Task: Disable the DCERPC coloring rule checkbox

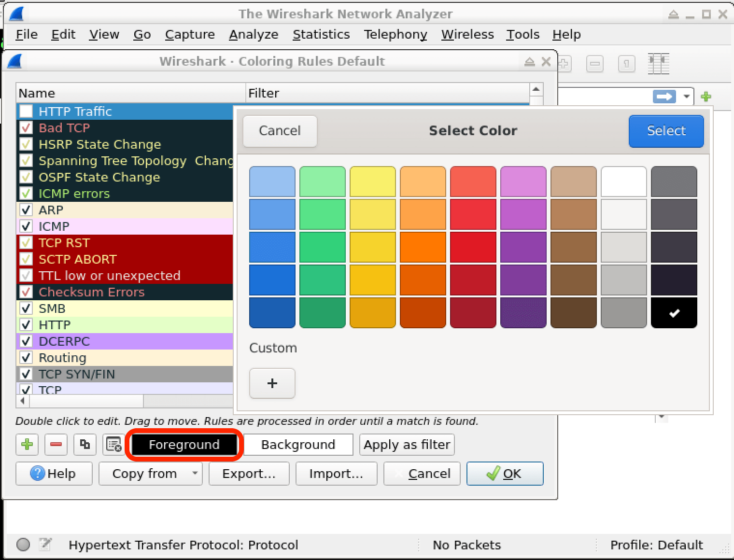Action: coord(26,341)
